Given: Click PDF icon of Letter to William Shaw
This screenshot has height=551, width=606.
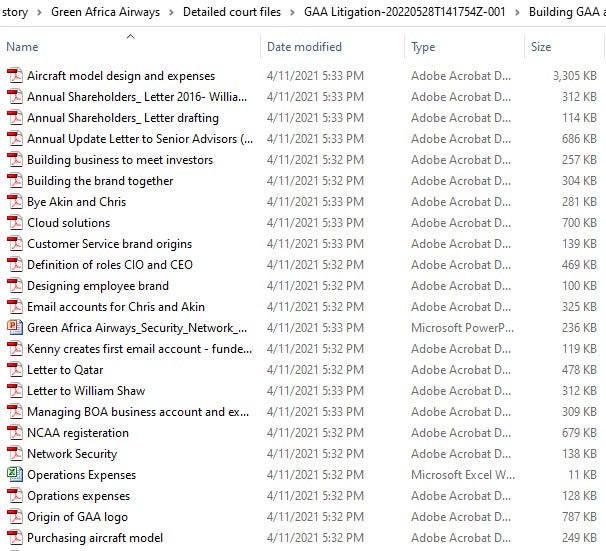Looking at the screenshot, I should [x=15, y=391].
